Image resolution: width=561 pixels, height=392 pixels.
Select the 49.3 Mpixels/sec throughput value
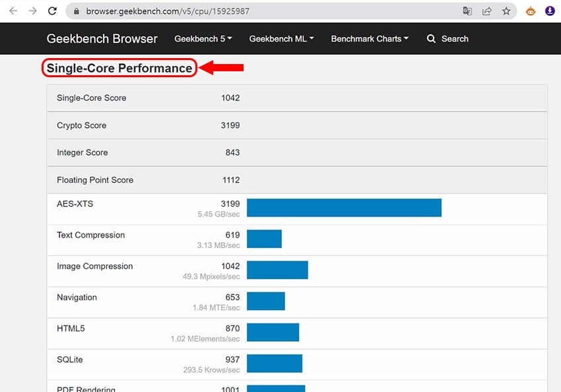[211, 276]
